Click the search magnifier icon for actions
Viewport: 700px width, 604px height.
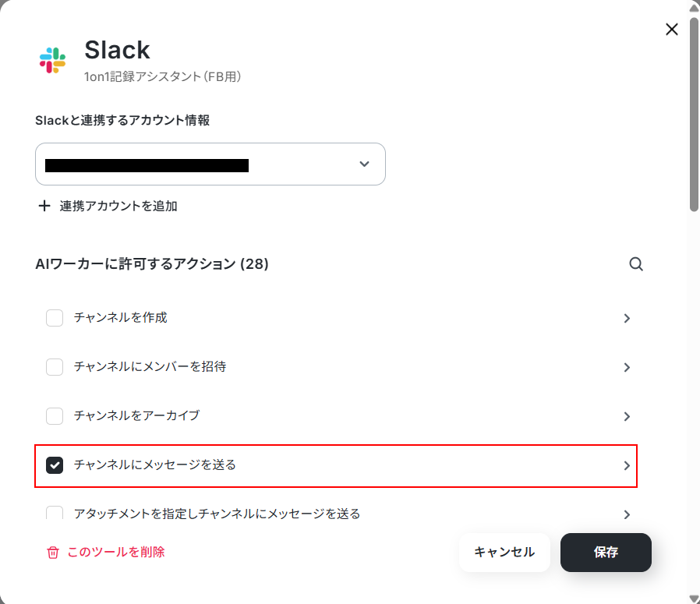point(636,264)
